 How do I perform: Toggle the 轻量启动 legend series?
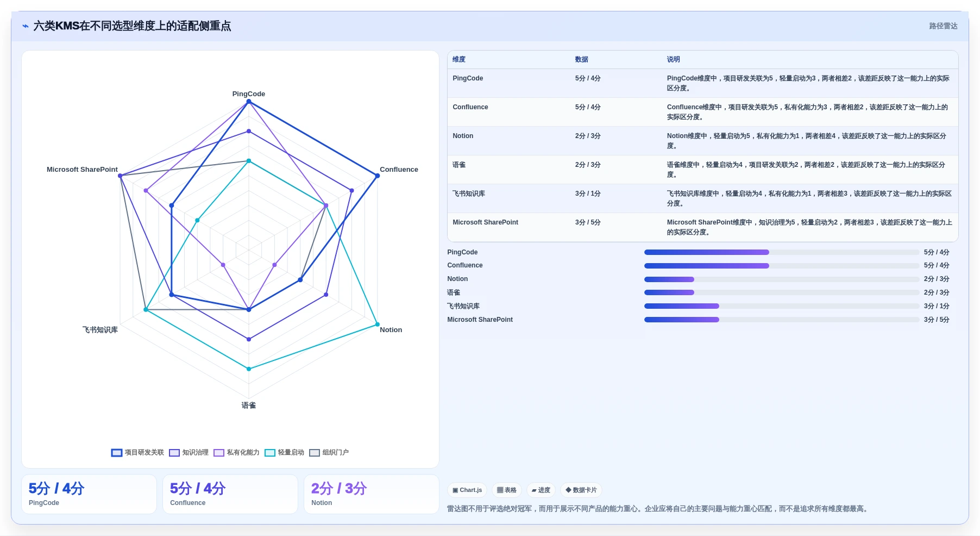click(284, 452)
